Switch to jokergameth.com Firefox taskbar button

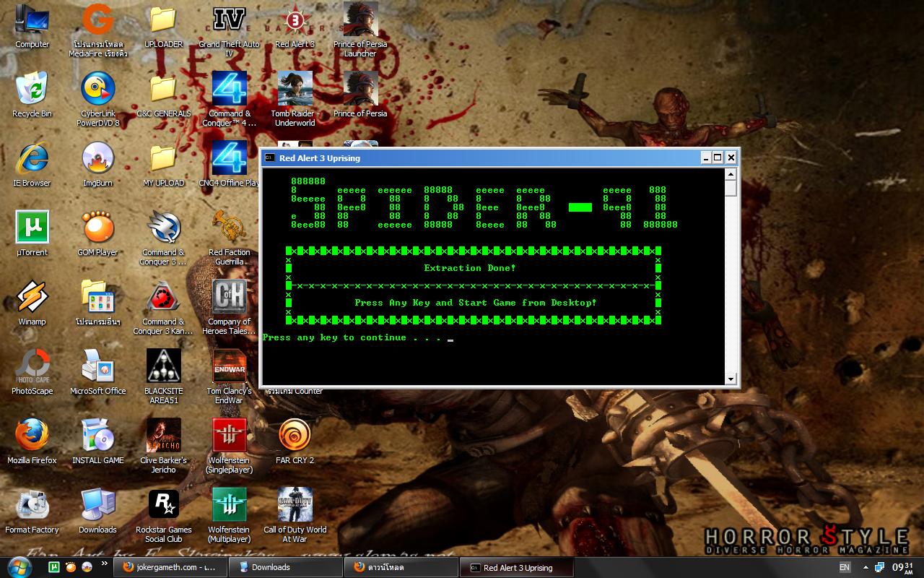point(170,567)
